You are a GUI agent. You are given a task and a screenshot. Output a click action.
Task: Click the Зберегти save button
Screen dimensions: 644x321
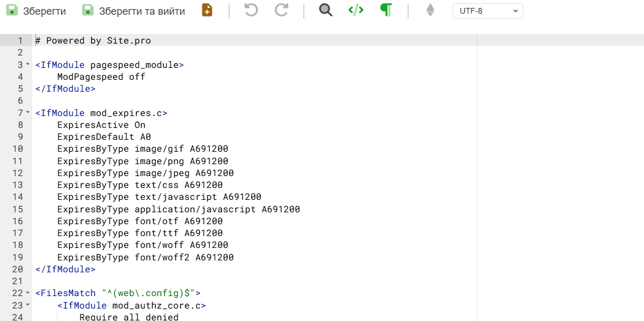click(x=36, y=11)
